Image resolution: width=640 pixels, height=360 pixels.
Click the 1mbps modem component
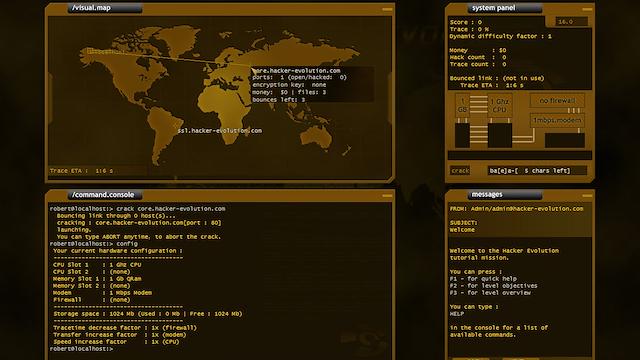tap(557, 120)
